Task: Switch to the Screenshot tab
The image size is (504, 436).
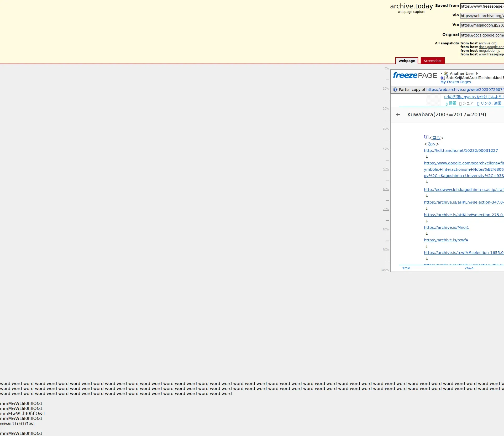Action: click(x=432, y=61)
